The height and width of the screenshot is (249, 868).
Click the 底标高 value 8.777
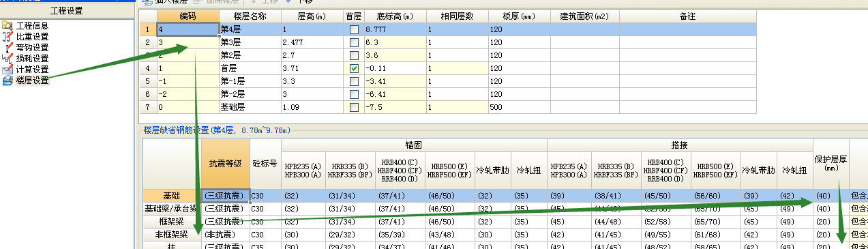pos(395,29)
